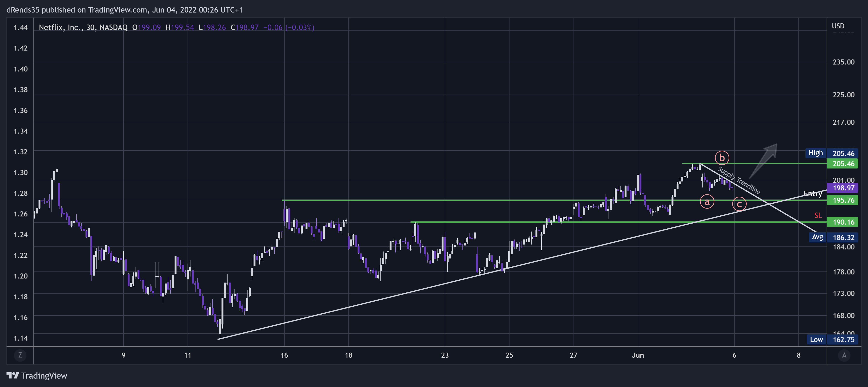The width and height of the screenshot is (868, 387).
Task: Click the 195.76 Entry price label
Action: (x=842, y=200)
